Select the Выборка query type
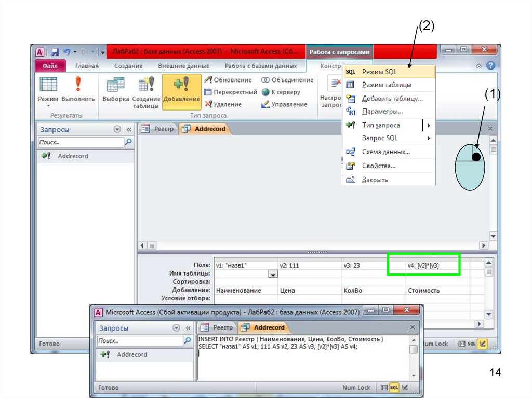The width and height of the screenshot is (532, 398). pos(116,89)
